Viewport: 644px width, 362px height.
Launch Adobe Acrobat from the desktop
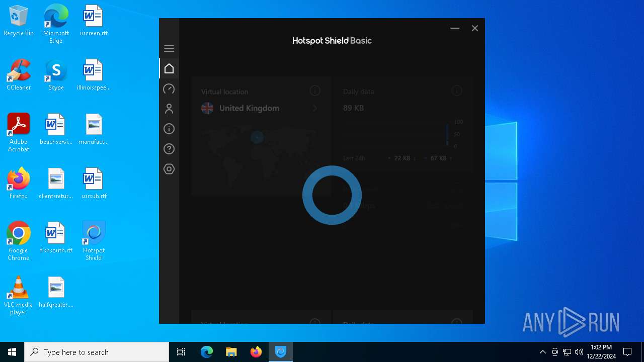click(19, 133)
